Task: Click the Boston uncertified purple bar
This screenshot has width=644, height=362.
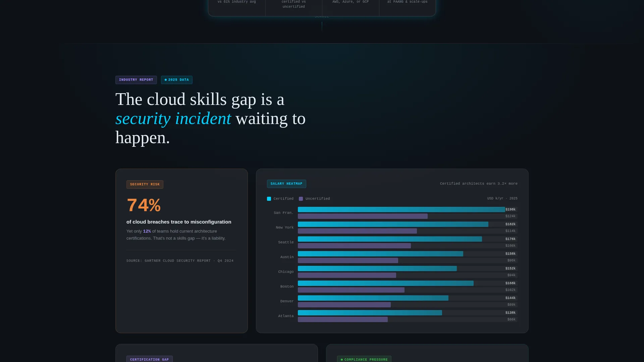Action: (351, 290)
